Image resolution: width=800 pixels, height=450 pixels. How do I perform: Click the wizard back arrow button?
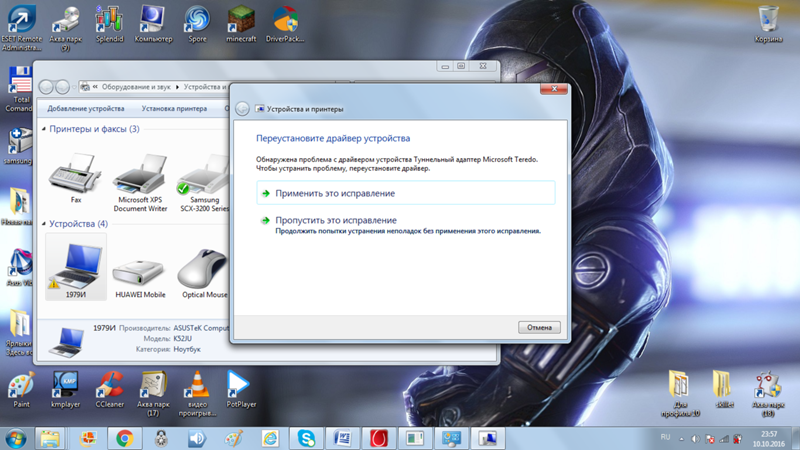(242, 109)
